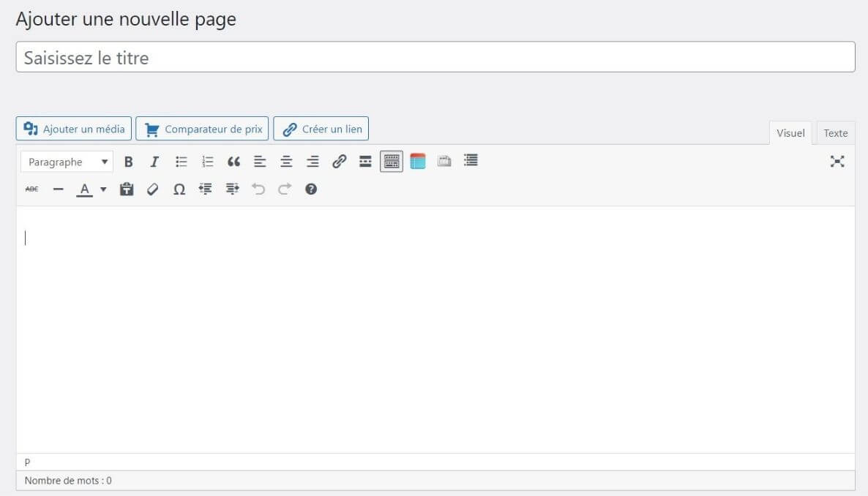The height and width of the screenshot is (496, 868).
Task: Insert or edit link icon in toolbar
Action: (x=339, y=162)
